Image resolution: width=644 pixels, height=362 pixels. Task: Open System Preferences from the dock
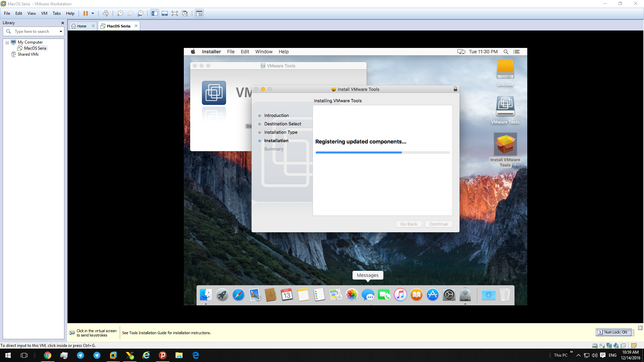tap(449, 295)
